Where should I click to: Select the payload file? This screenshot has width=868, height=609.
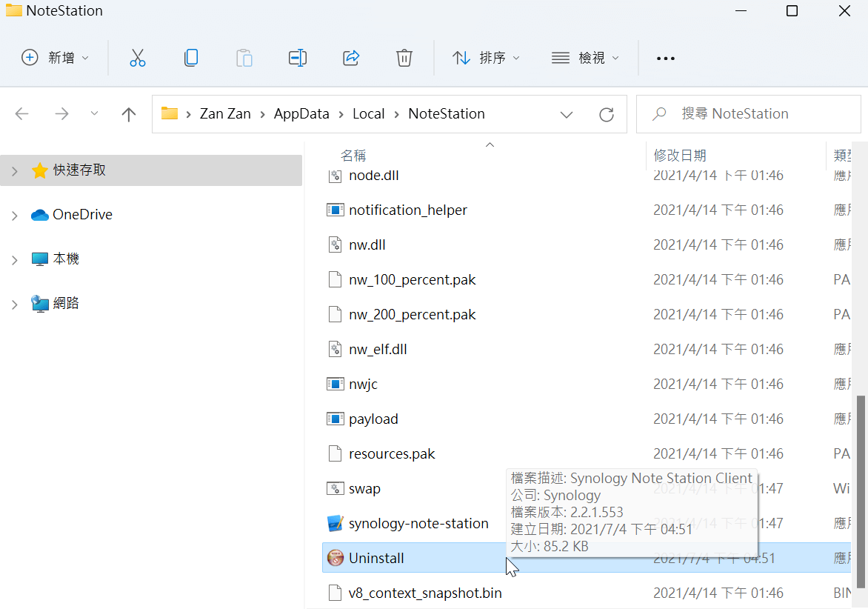(x=374, y=419)
